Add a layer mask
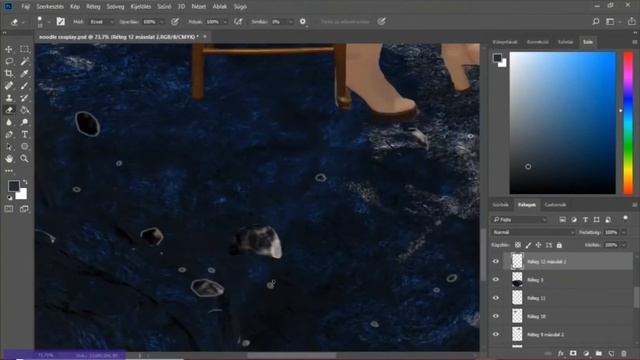This screenshot has width=640, height=360. coord(573,353)
